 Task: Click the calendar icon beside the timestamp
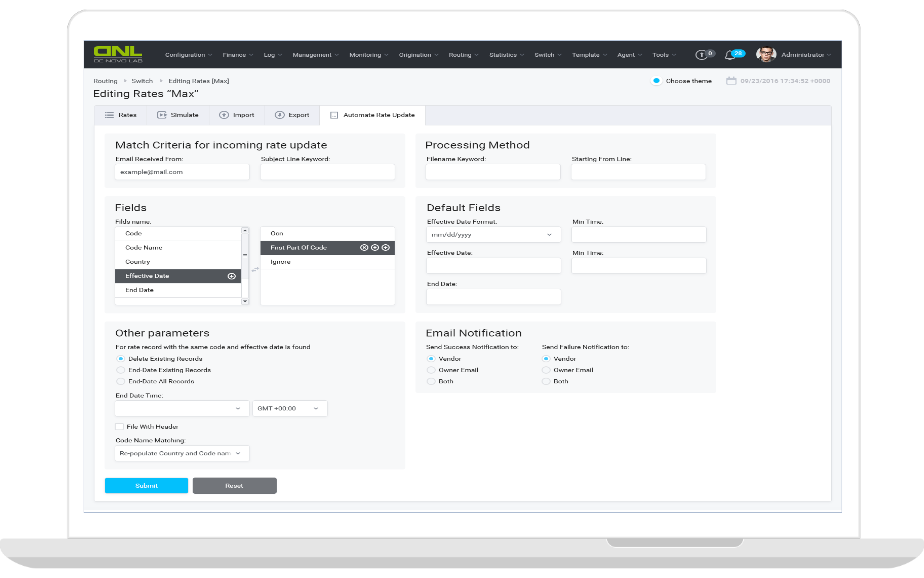[x=731, y=81]
